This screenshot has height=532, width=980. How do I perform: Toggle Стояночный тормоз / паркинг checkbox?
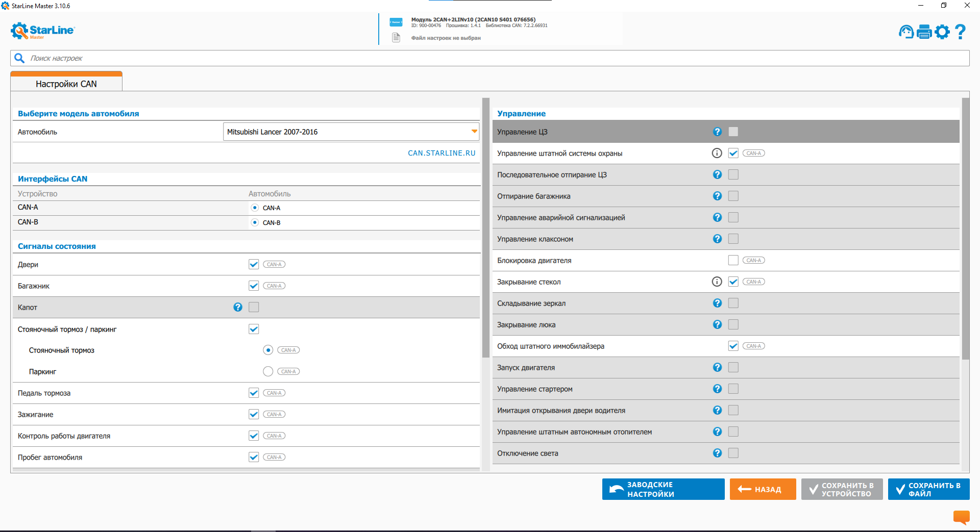coord(254,329)
